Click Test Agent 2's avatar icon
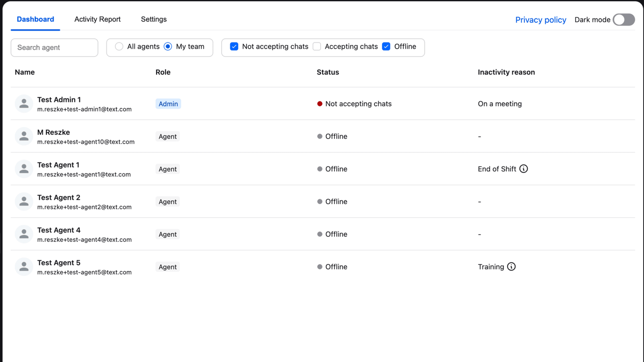The image size is (644, 362). 24,202
